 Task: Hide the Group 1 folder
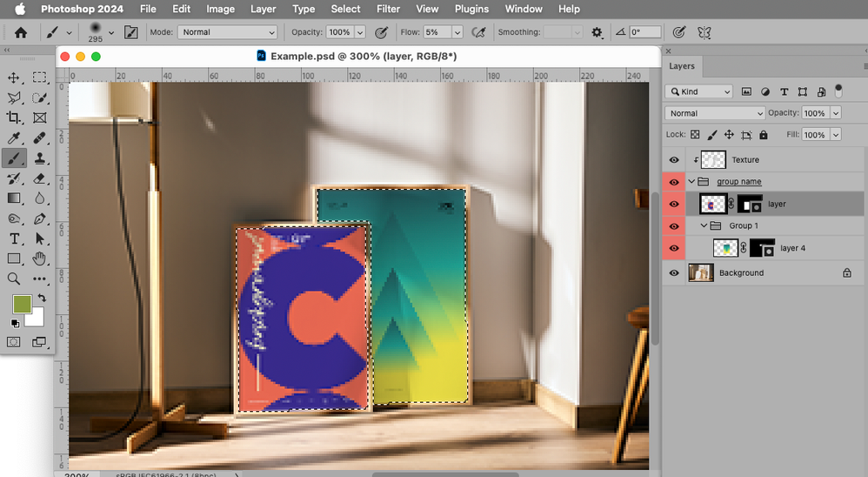click(674, 226)
